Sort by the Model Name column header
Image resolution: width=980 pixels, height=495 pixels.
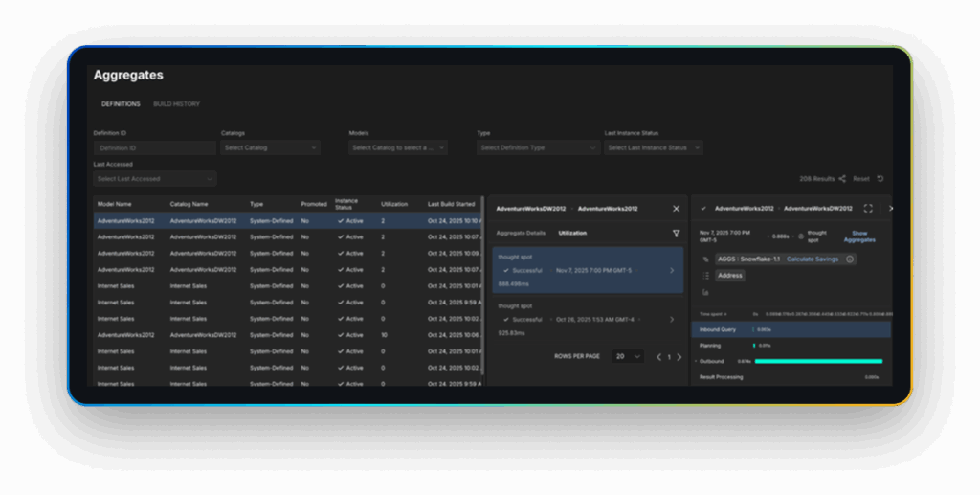(x=115, y=204)
